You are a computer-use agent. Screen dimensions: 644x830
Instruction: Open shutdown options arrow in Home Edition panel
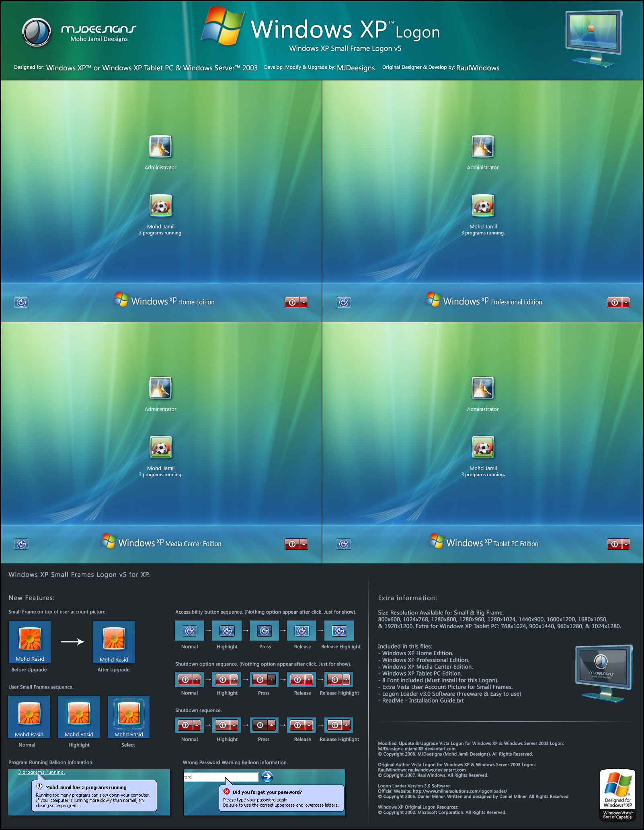pyautogui.click(x=304, y=302)
